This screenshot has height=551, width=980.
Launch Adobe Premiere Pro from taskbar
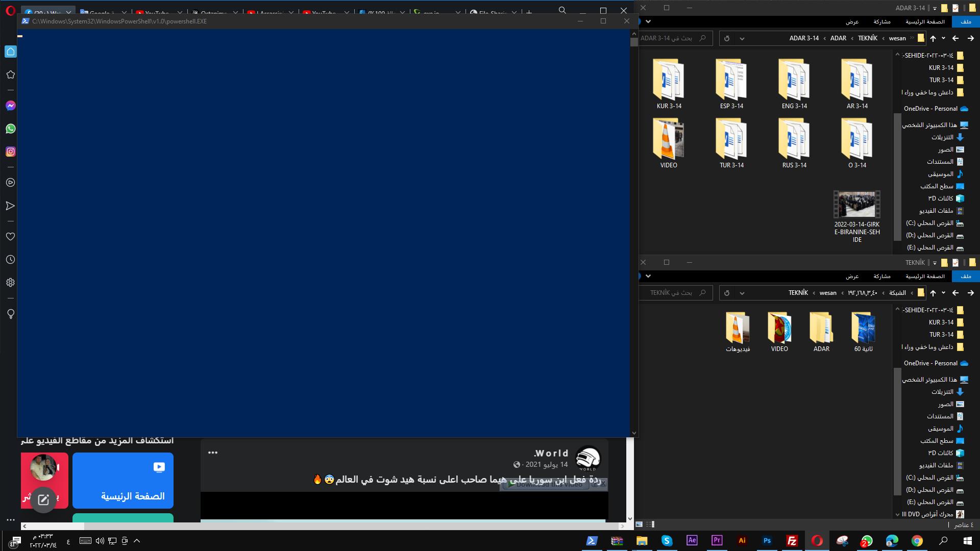(x=717, y=541)
